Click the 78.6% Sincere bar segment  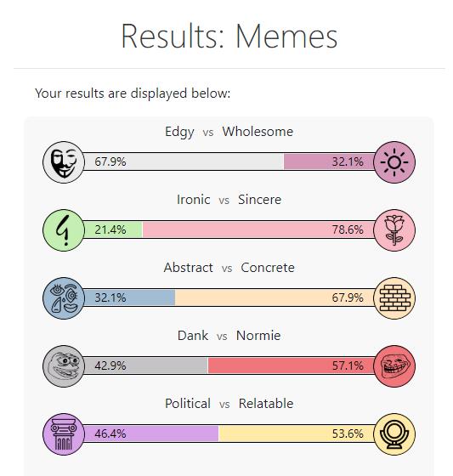point(258,229)
